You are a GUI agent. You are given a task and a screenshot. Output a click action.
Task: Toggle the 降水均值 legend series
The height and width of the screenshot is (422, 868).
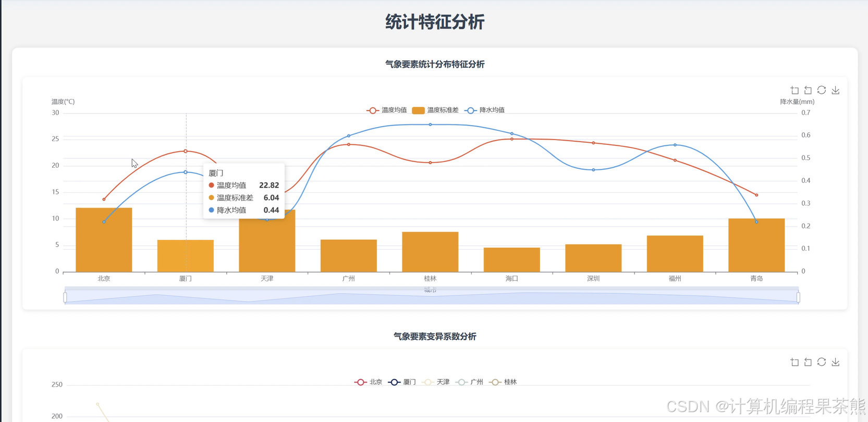pyautogui.click(x=484, y=110)
